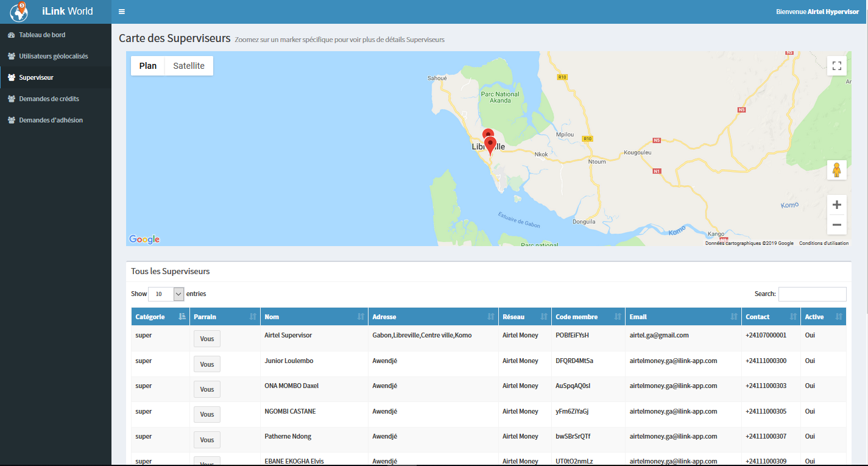The image size is (868, 466).
Task: Click Vous button for Airtel Supervisor
Action: pyautogui.click(x=207, y=339)
